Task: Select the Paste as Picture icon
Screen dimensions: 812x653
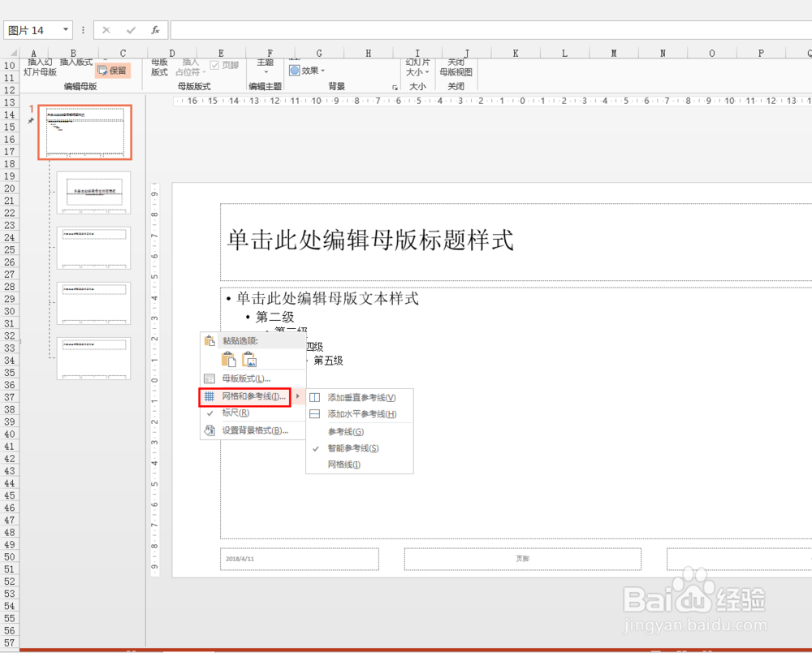Action: 248,358
